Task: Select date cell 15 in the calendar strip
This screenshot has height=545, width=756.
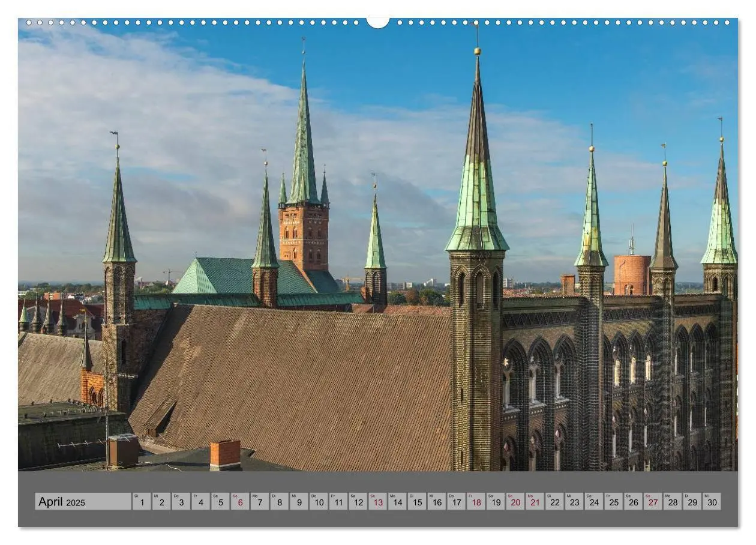Action: pyautogui.click(x=416, y=502)
